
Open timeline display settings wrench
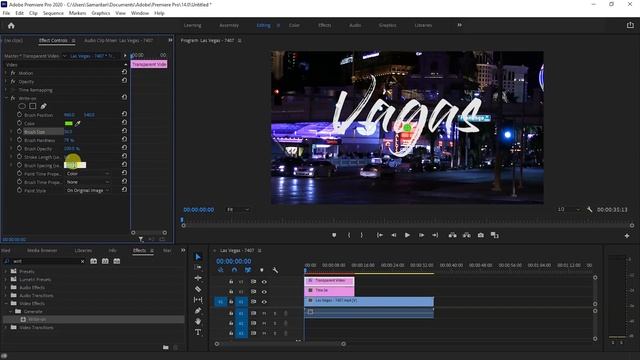[x=275, y=270]
